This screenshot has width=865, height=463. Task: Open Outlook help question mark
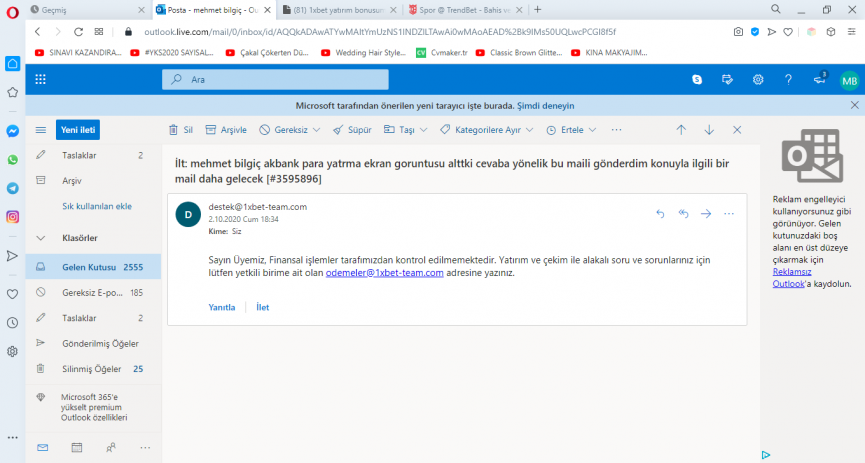[x=788, y=79]
